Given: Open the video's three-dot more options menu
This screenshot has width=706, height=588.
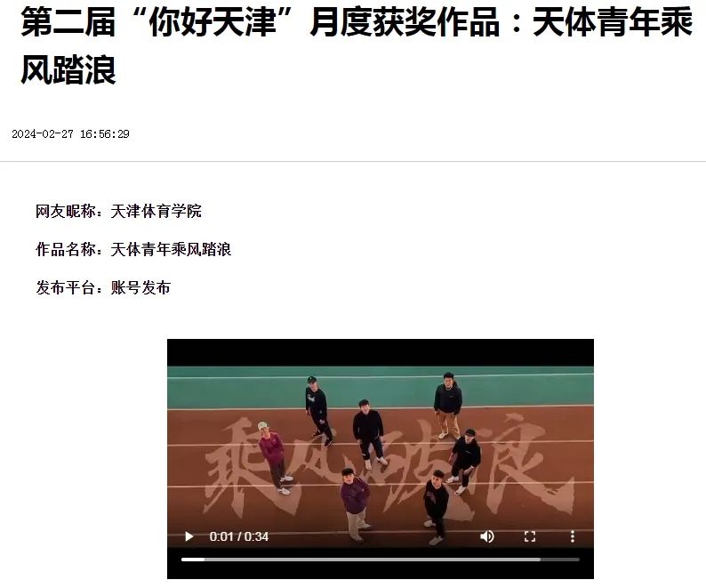Looking at the screenshot, I should (573, 536).
